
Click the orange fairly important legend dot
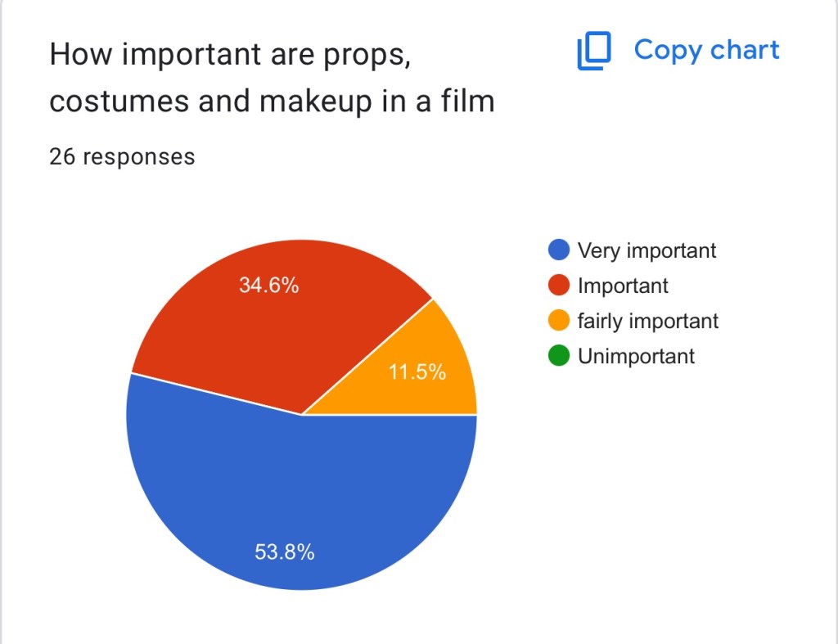pos(560,321)
